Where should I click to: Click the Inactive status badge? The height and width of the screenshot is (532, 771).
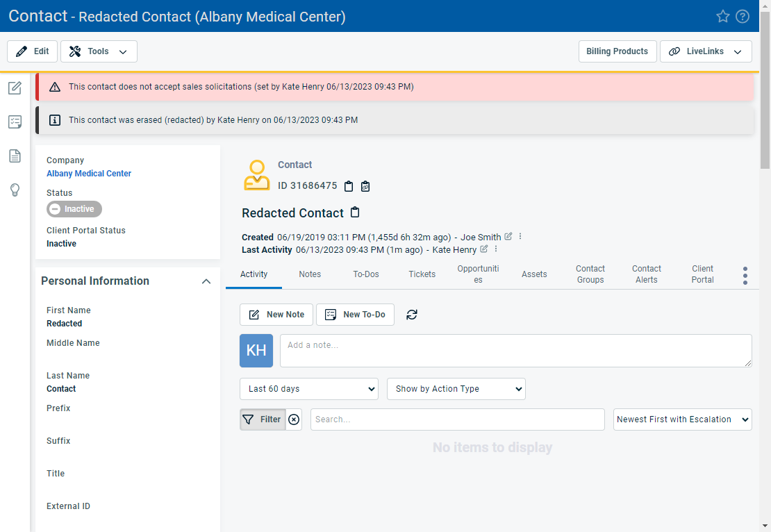74,209
